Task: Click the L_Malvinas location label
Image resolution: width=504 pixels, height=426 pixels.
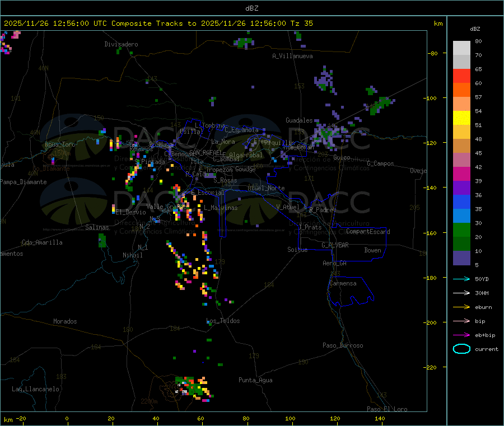Action: [x=221, y=208]
